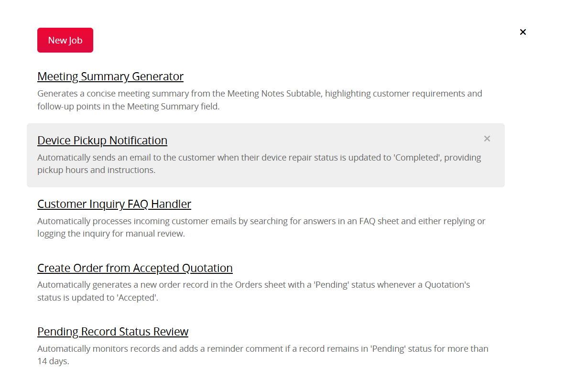Open Create Order from Accepted Quotation job

coord(135,268)
